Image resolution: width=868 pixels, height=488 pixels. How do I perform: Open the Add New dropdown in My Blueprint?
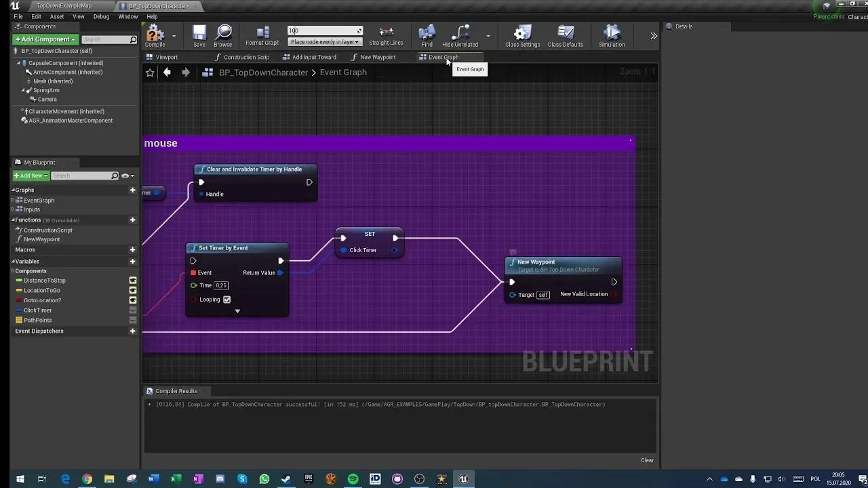[x=30, y=175]
